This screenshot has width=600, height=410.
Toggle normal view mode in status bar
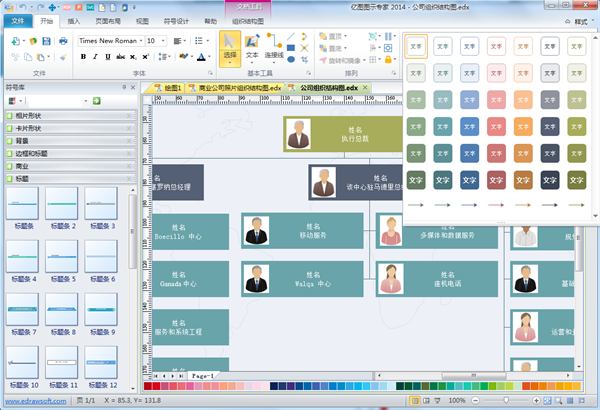point(415,400)
